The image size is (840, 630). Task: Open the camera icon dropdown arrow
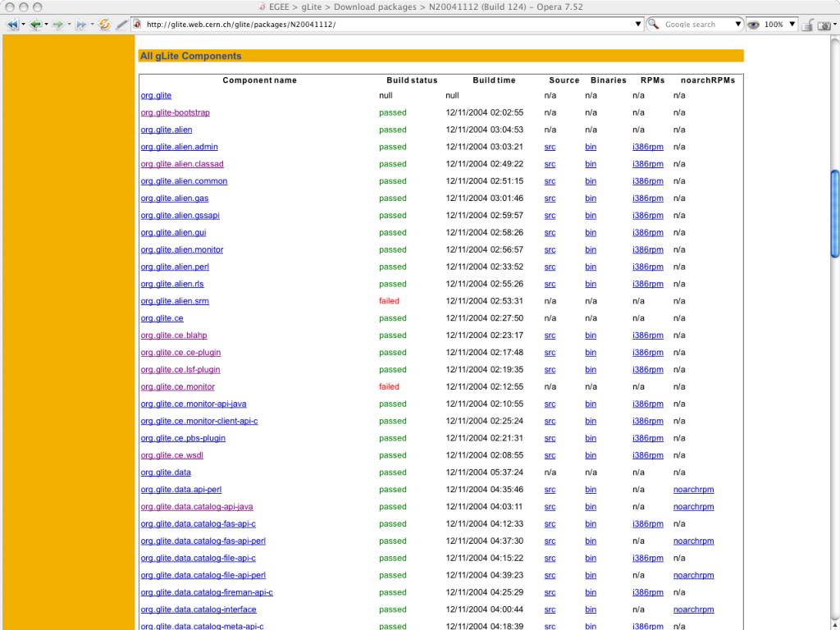coord(834,24)
